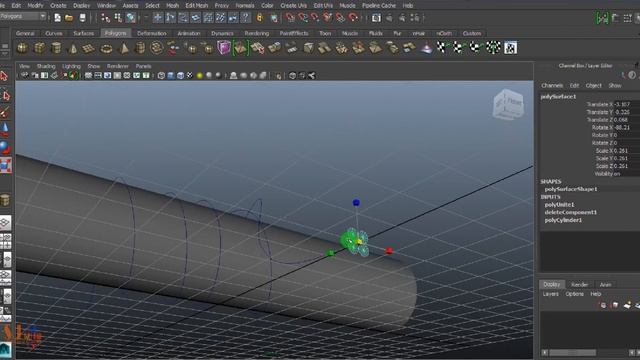640x360 pixels.
Task: Click the polygon sphere shelf icon
Action: pos(22,48)
